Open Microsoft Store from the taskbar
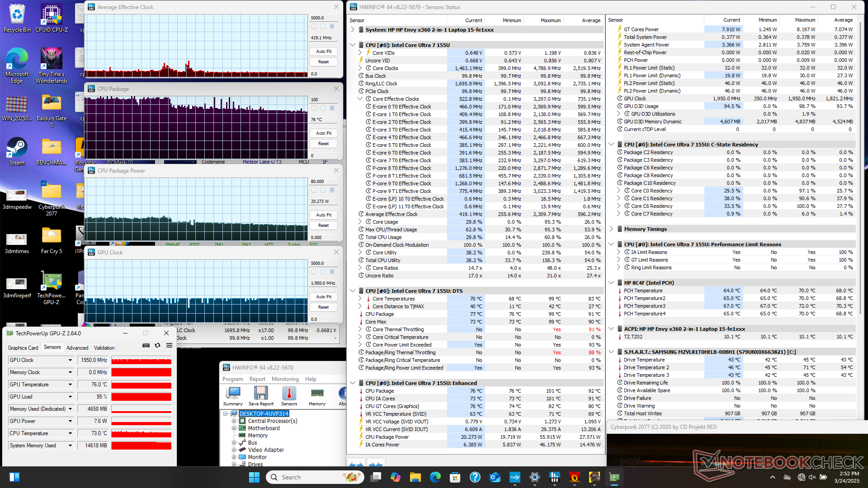868x488 pixels. pyautogui.click(x=455, y=477)
